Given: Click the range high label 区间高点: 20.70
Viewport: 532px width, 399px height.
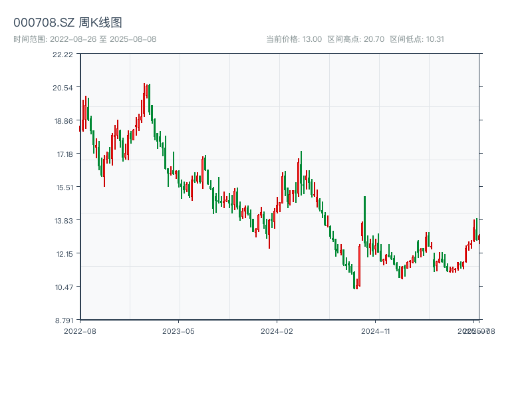Looking at the screenshot, I should click(x=356, y=39).
